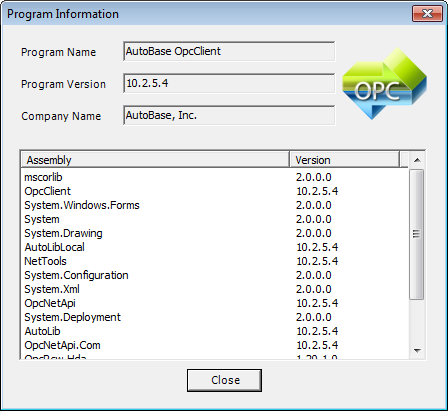The height and width of the screenshot is (411, 448).
Task: Select the AutoLibLocal row
Action: (x=214, y=247)
